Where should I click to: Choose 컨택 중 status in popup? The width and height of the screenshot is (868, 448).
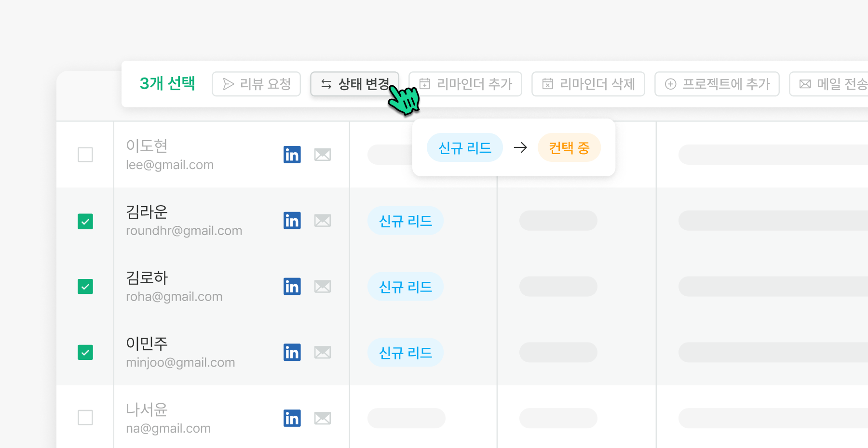pos(569,147)
